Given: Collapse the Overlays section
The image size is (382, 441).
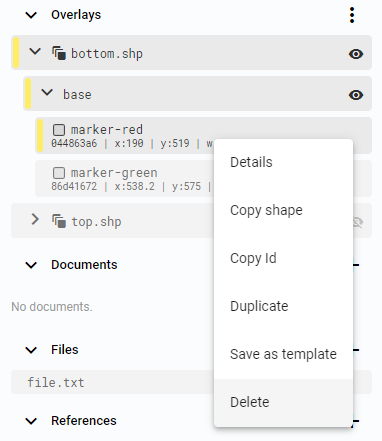Looking at the screenshot, I should coord(31,15).
